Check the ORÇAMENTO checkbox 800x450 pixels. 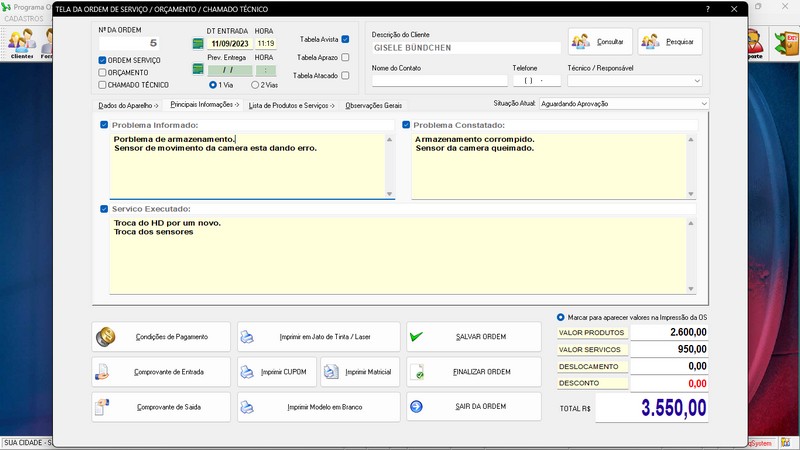[102, 72]
